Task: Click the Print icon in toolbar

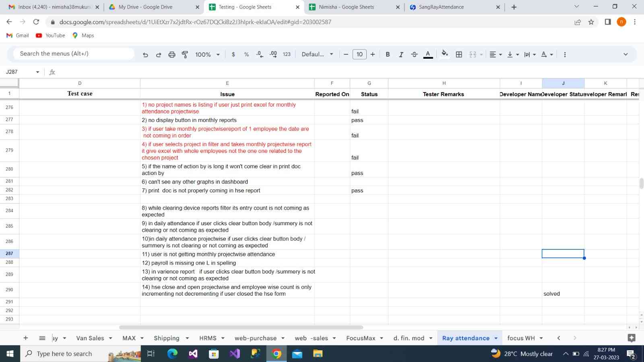Action: [172, 55]
